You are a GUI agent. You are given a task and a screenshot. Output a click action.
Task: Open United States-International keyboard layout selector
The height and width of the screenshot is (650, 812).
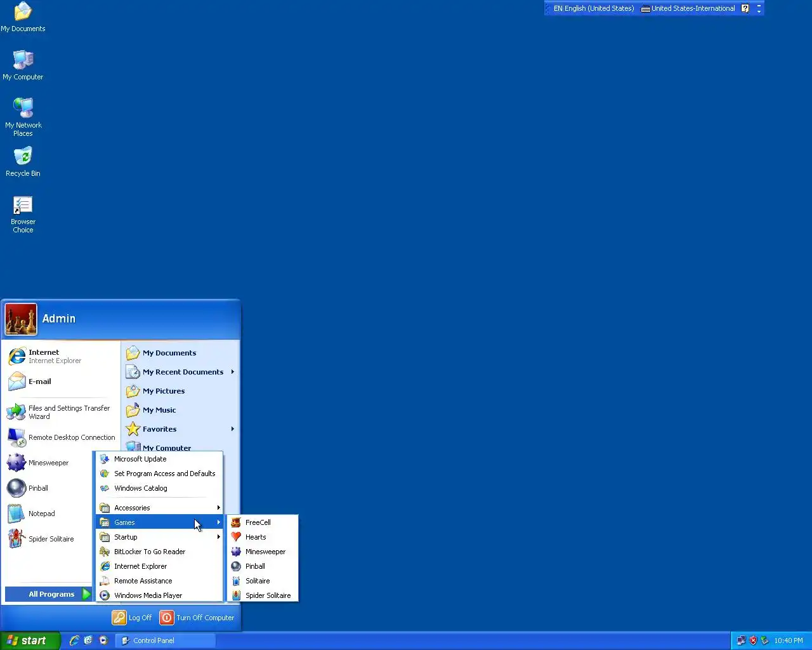[x=688, y=8]
